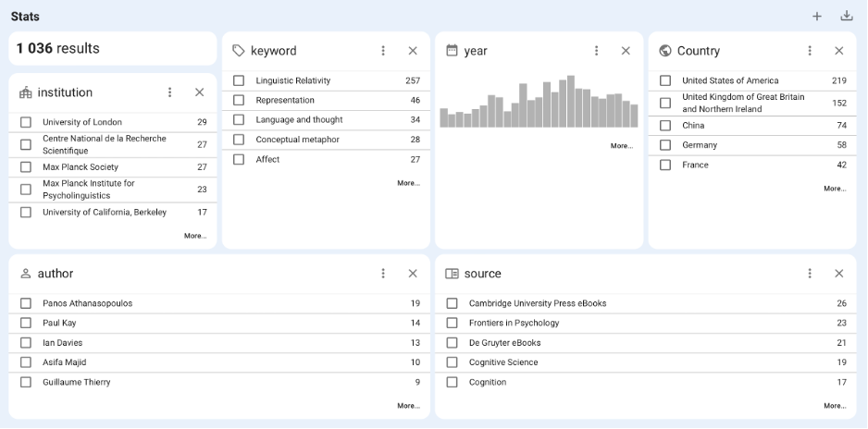Show more institutions via More link

click(x=194, y=236)
